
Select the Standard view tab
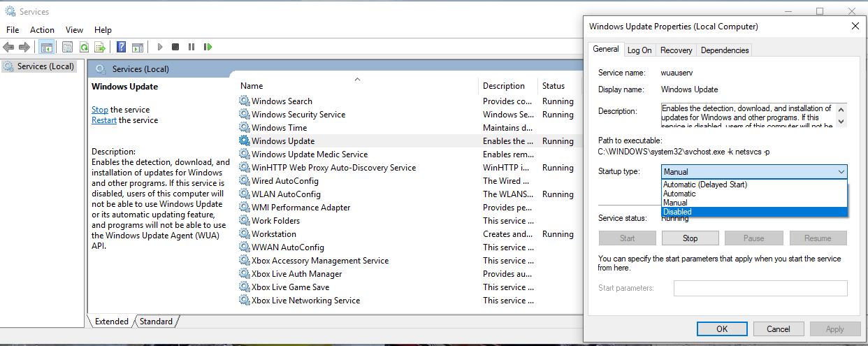pos(156,322)
